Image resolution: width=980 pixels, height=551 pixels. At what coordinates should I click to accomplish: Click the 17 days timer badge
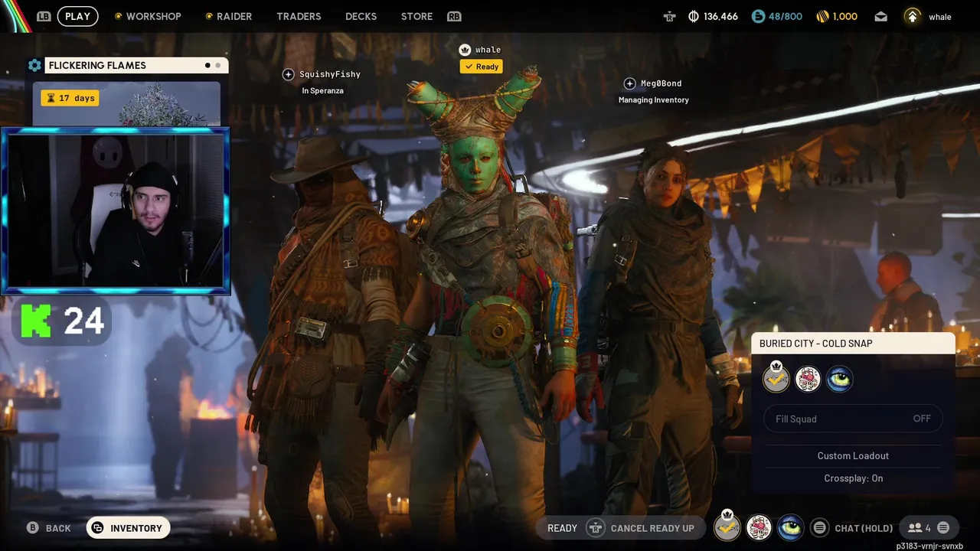70,98
